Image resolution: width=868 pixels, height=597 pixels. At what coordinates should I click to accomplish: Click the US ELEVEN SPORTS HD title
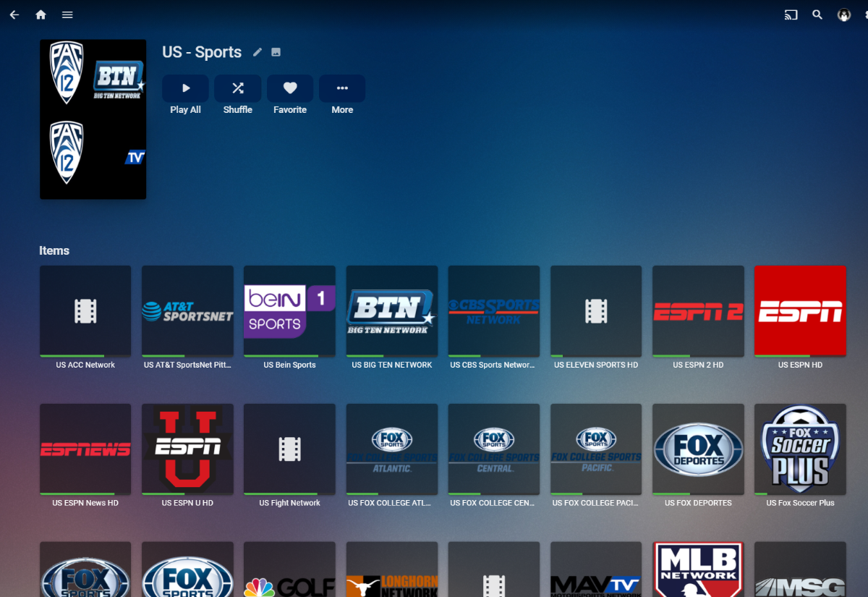coord(596,365)
